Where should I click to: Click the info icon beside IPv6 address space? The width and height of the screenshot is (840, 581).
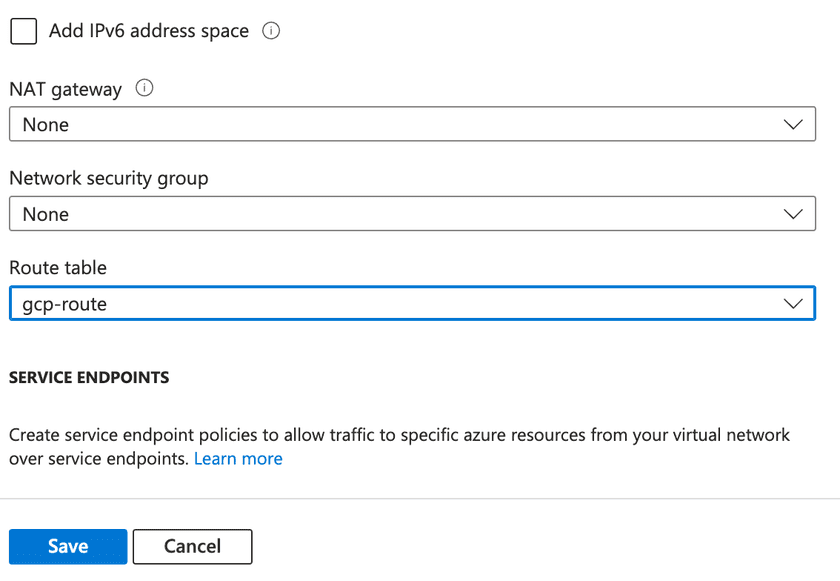point(271,31)
